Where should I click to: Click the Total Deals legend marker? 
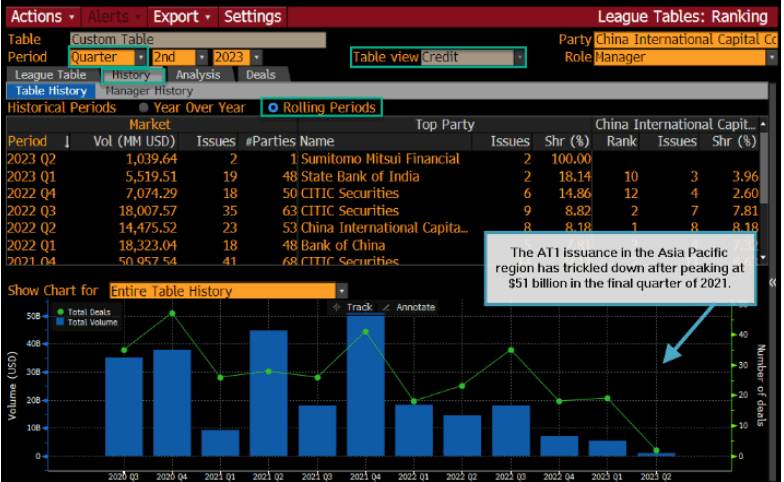click(60, 312)
